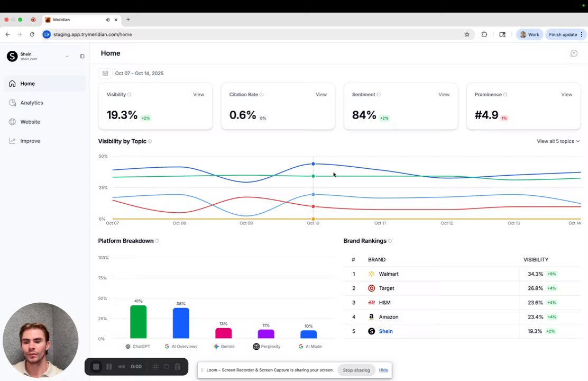Pause the Loom recording
Image resolution: width=588 pixels, height=381 pixels.
(109, 367)
